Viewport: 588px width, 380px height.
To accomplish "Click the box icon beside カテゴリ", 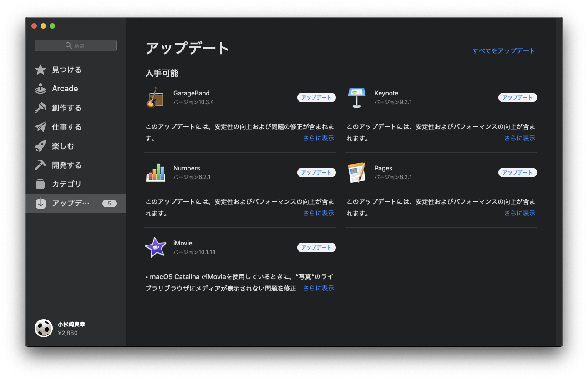I will (x=41, y=184).
